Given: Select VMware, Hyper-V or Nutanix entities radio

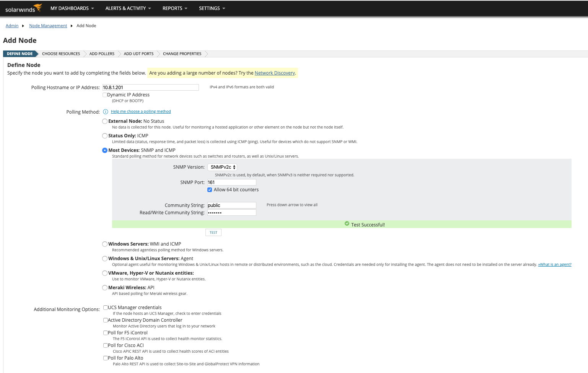Looking at the screenshot, I should 105,273.
